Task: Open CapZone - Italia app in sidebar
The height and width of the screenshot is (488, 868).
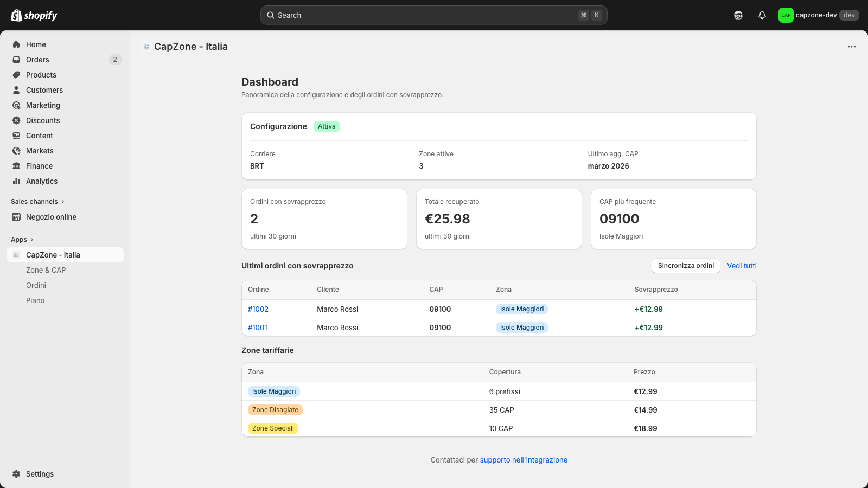Action: (65, 255)
